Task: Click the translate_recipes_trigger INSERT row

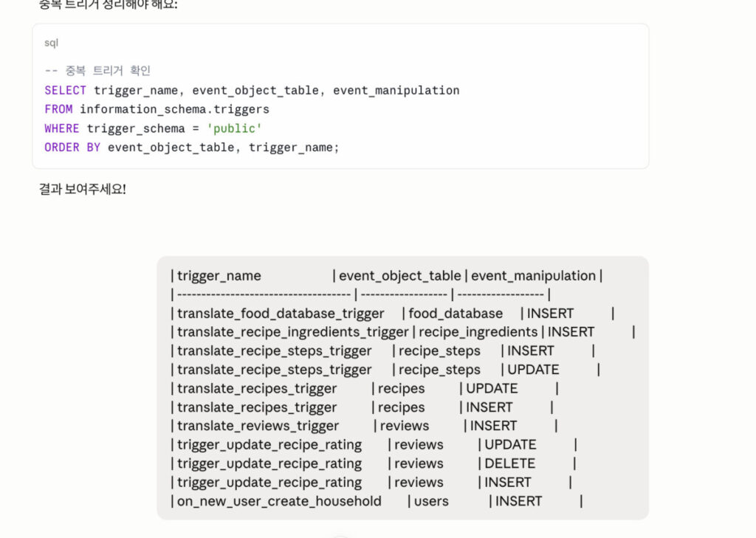Action: click(362, 407)
